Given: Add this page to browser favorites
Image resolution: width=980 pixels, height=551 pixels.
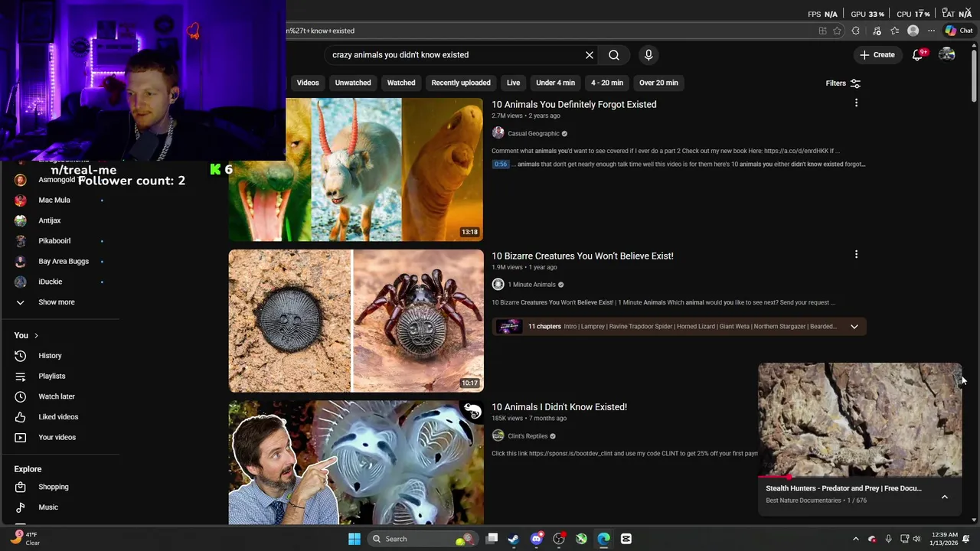Looking at the screenshot, I should (x=837, y=31).
